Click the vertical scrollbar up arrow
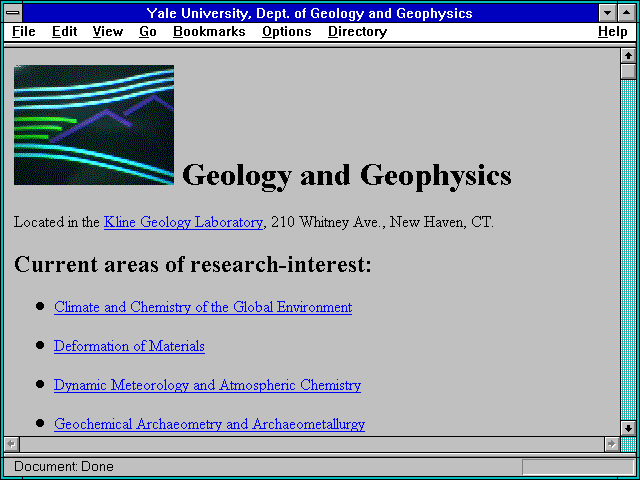Image resolution: width=640 pixels, height=480 pixels. (629, 56)
